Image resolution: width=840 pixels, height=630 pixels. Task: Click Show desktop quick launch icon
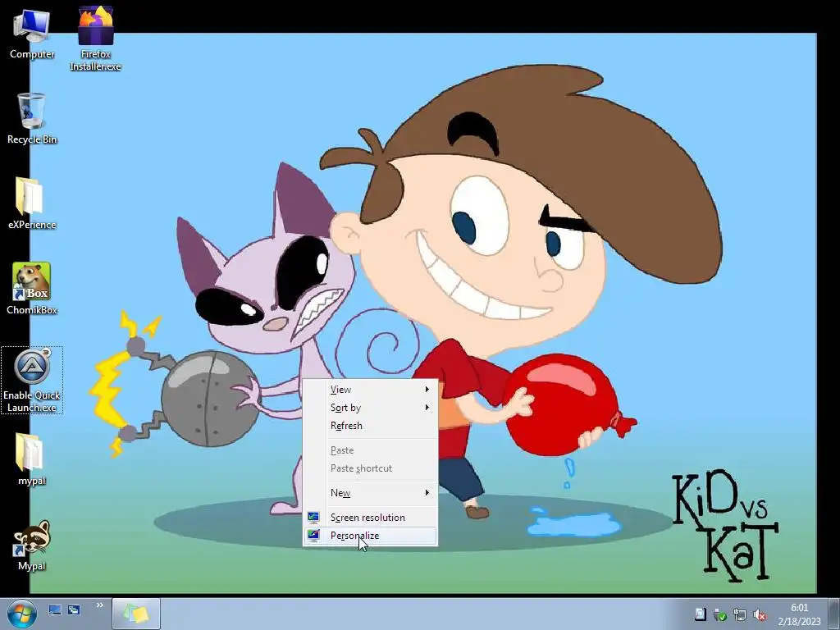coord(55,609)
